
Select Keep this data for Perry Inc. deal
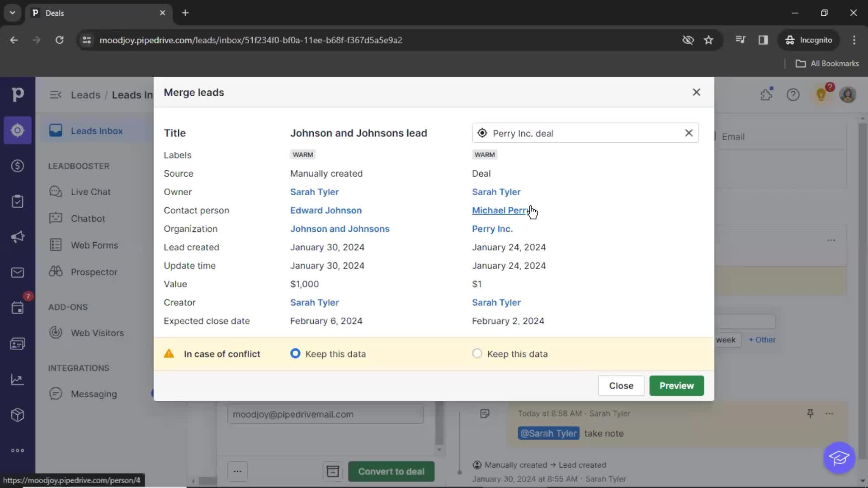tap(477, 354)
